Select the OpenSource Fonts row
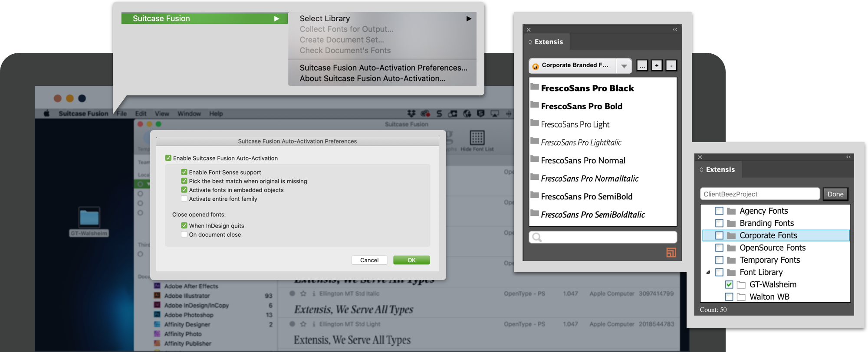The image size is (868, 352). [776, 248]
